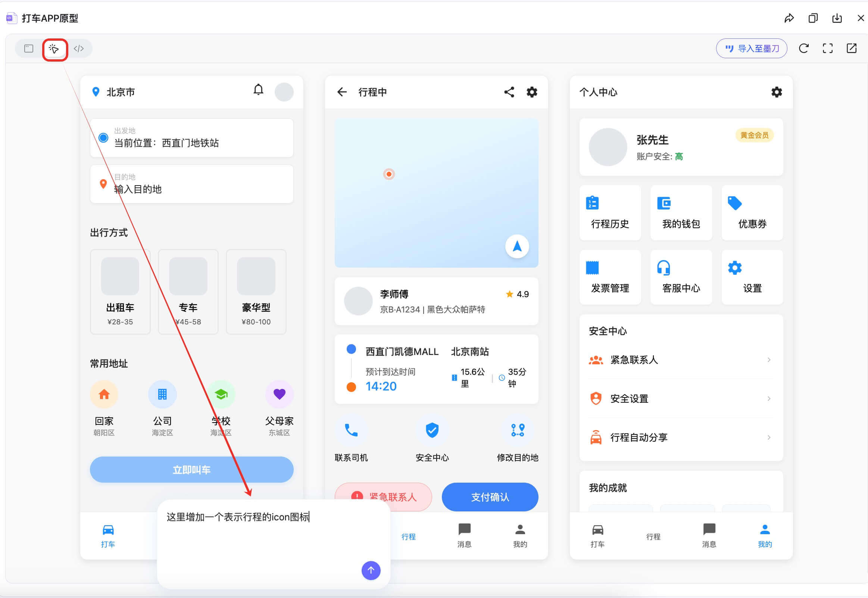Click the map navigation compass button
This screenshot has height=598, width=868.
[x=517, y=246]
